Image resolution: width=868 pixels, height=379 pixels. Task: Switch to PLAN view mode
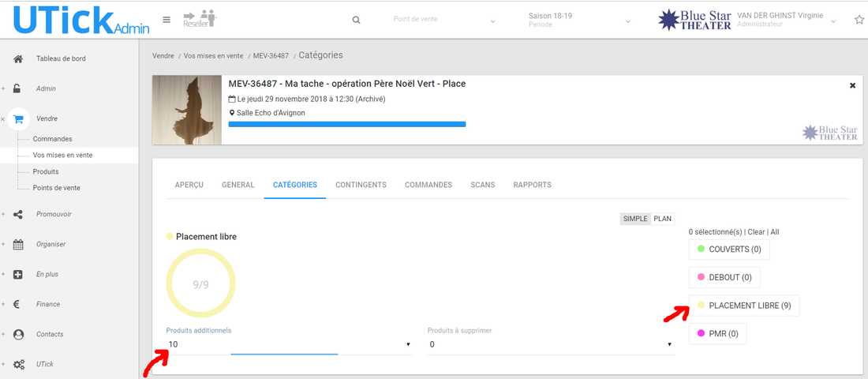point(663,219)
